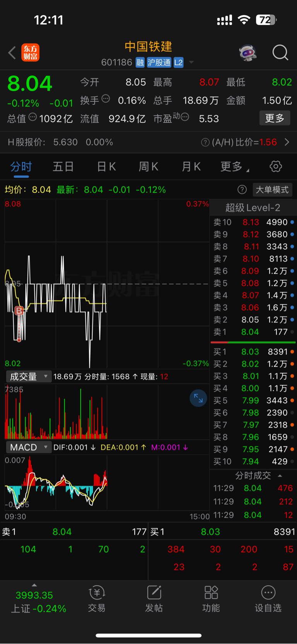The width and height of the screenshot is (297, 644).
Task: Select 卖1 row at 8.04 in order book
Action: [x=253, y=332]
